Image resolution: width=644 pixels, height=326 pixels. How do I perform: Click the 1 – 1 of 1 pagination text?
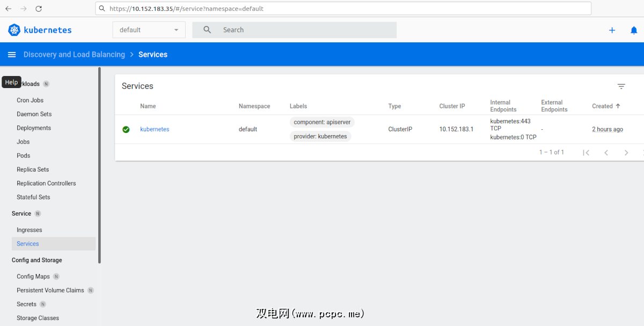(x=552, y=152)
